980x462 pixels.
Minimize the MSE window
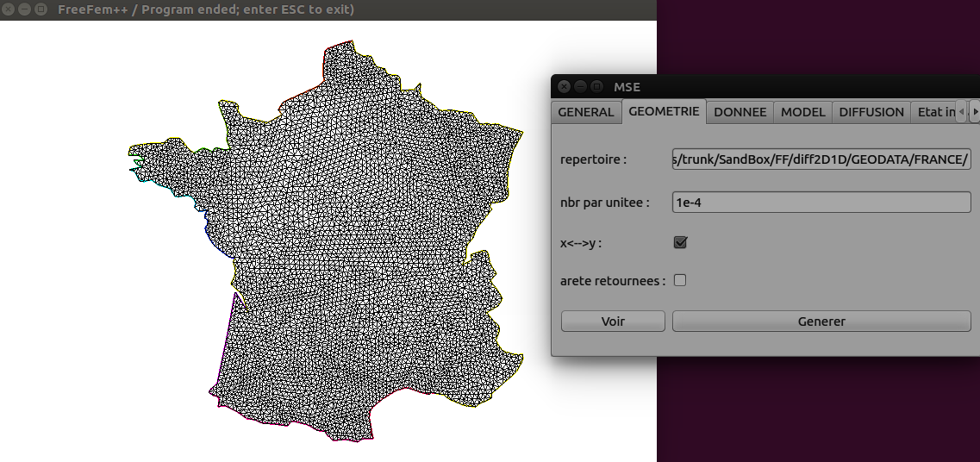click(580, 86)
